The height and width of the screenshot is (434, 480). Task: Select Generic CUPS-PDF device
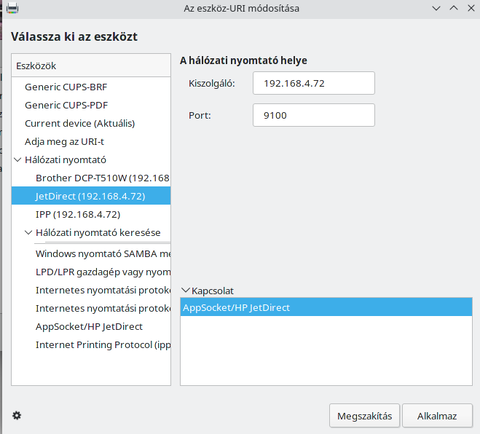91,105
